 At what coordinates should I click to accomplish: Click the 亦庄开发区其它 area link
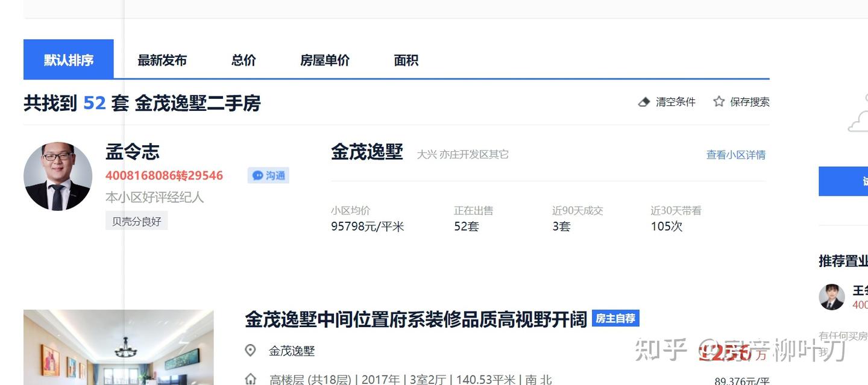[474, 154]
